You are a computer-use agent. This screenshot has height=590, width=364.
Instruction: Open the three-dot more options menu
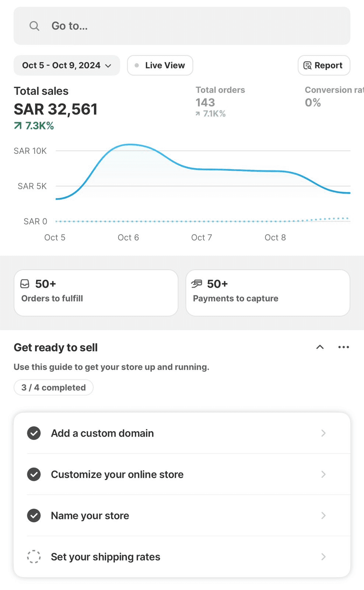tap(343, 347)
